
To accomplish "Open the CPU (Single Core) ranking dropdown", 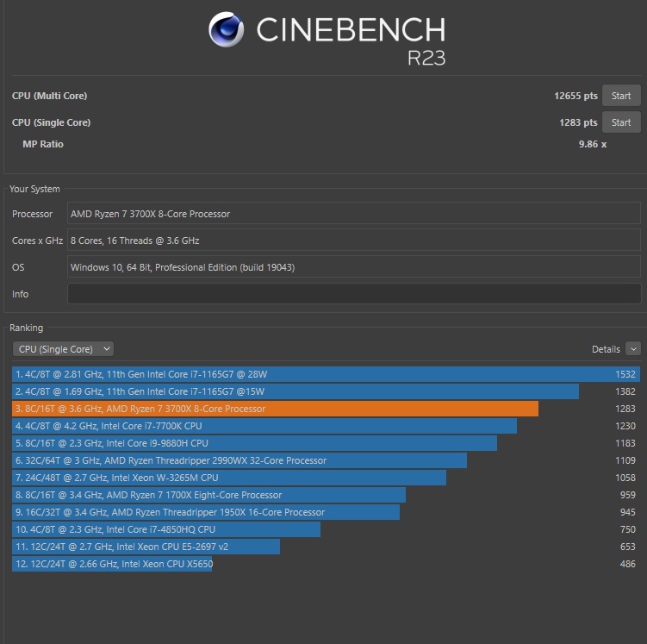I will point(63,349).
